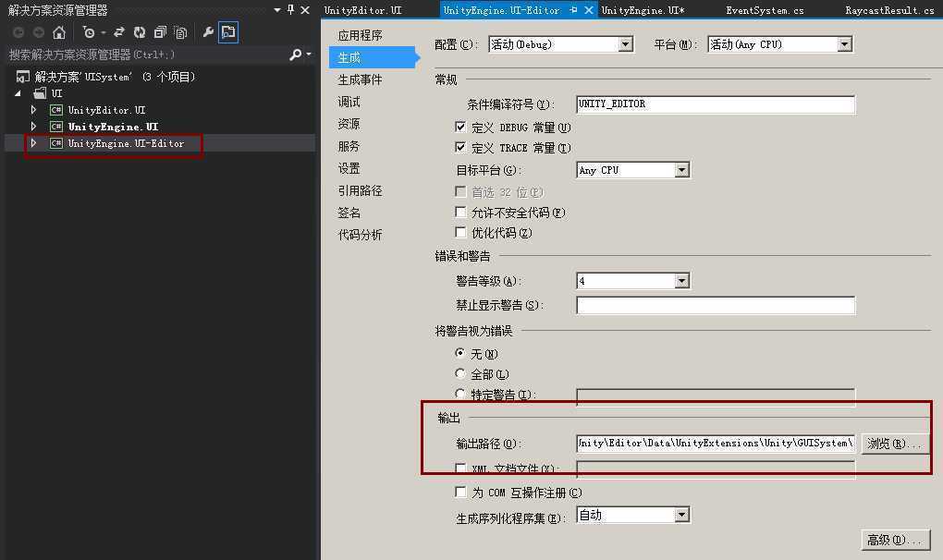The width and height of the screenshot is (943, 560).
Task: Open the 引用路径 (Reference Paths) page
Action: click(361, 190)
